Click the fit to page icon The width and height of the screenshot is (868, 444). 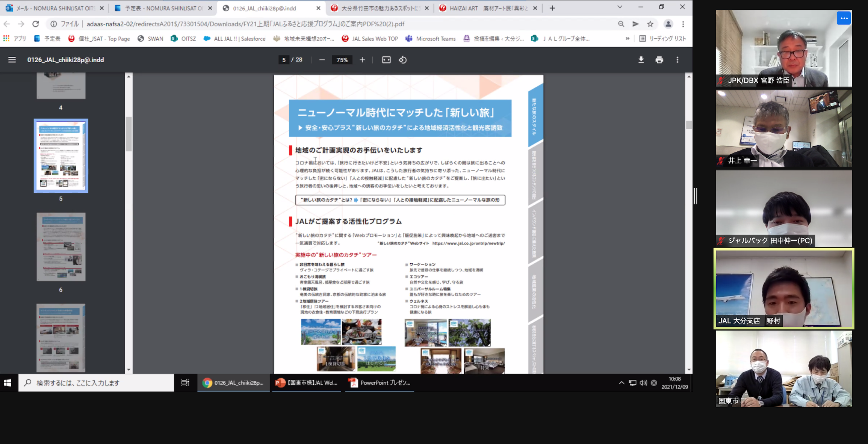click(x=386, y=60)
